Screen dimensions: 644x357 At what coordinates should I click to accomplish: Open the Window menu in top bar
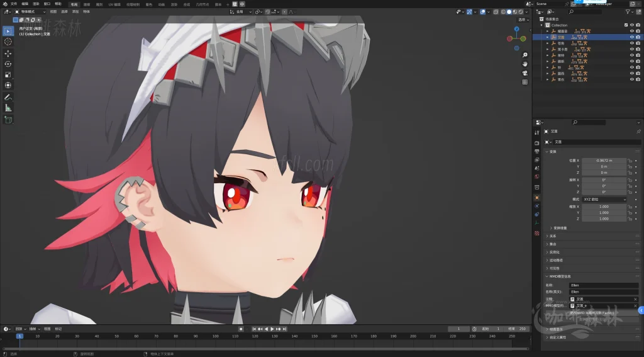click(47, 4)
